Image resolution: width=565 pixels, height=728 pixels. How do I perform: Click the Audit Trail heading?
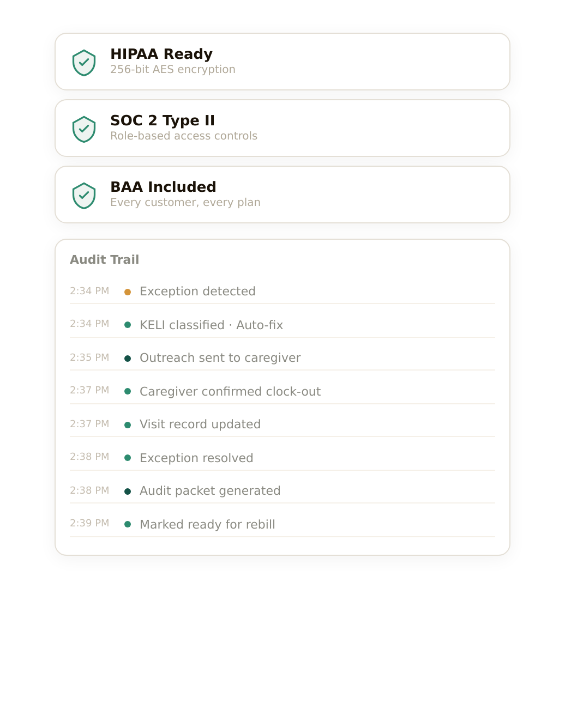coord(105,260)
